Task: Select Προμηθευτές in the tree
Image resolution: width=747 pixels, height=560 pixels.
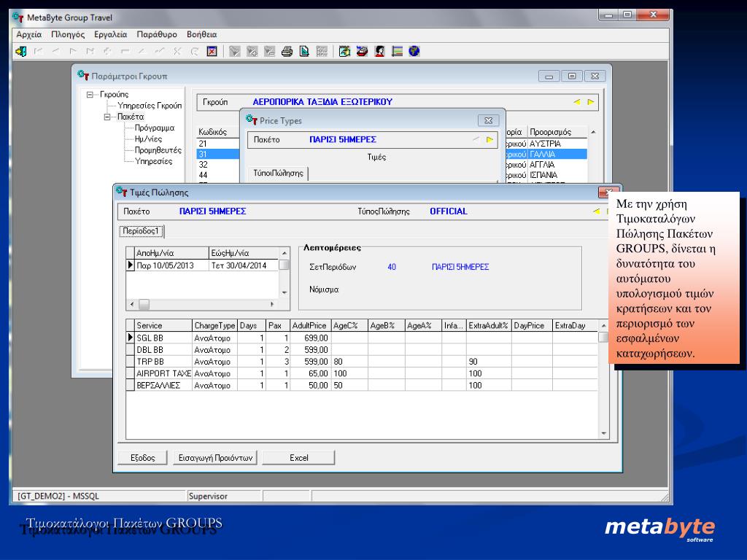Action: point(158,150)
